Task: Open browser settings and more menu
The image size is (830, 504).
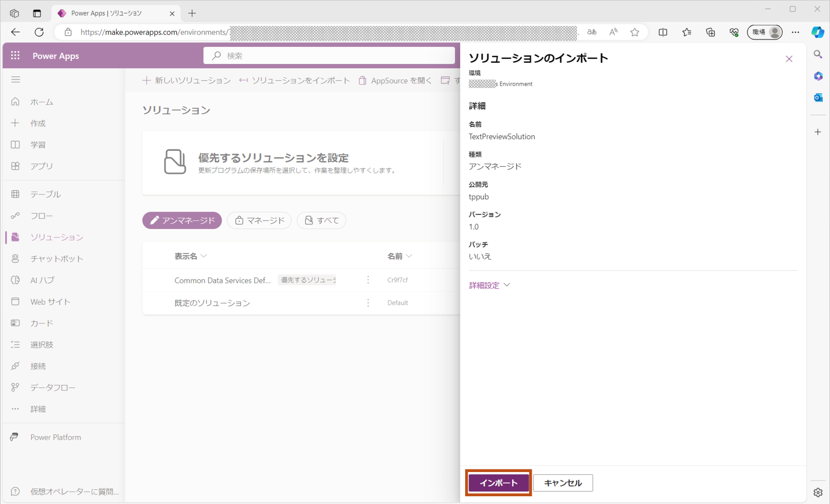Action: [x=795, y=32]
